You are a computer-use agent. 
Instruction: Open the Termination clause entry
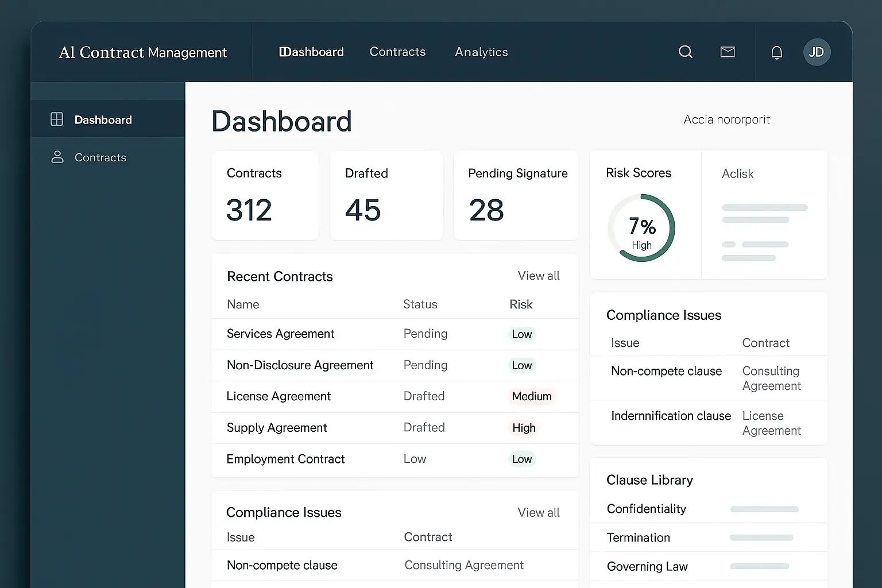[x=638, y=537]
